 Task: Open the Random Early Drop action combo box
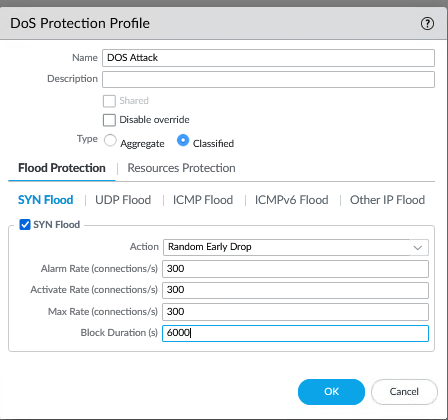296,247
